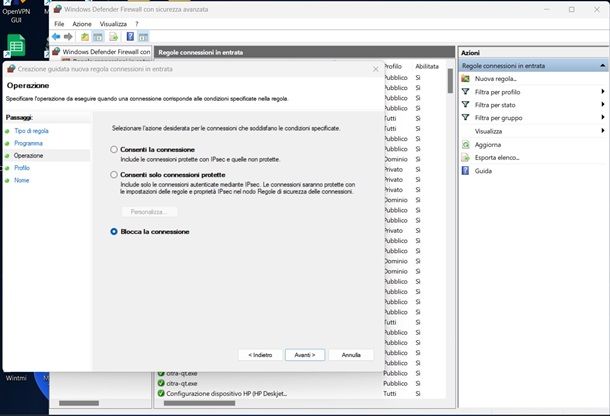Toggle the Show/Hide console tree toolbar icon
The image size is (610, 416).
(98, 37)
